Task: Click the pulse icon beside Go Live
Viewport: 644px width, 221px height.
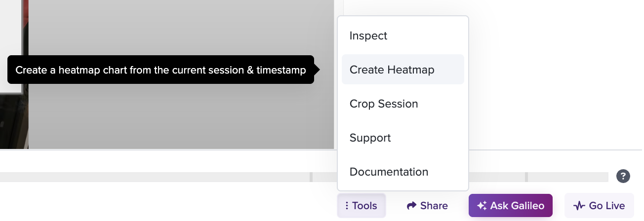Action: tap(579, 206)
